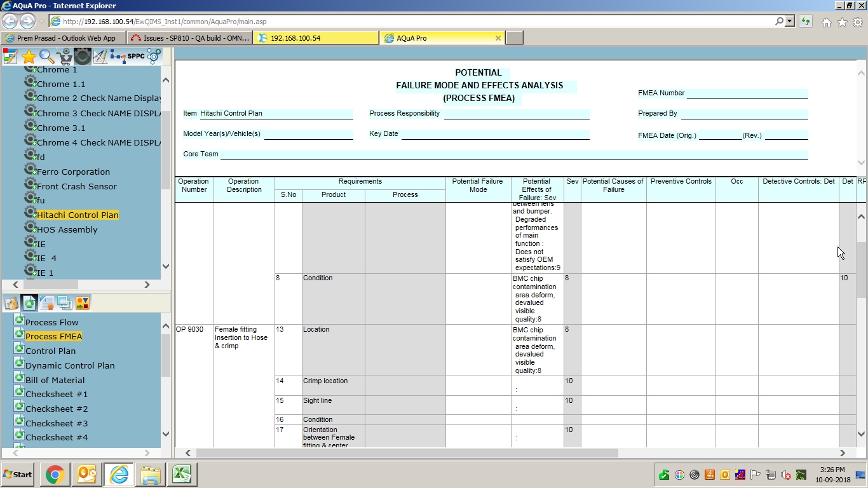This screenshot has height=488, width=868.
Task: Open Excel from the taskbar
Action: coord(181,475)
